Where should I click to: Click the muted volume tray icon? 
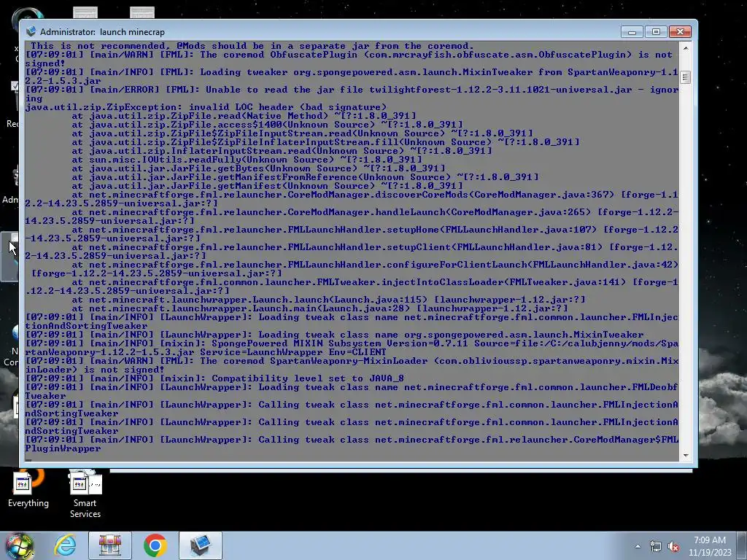tap(673, 547)
